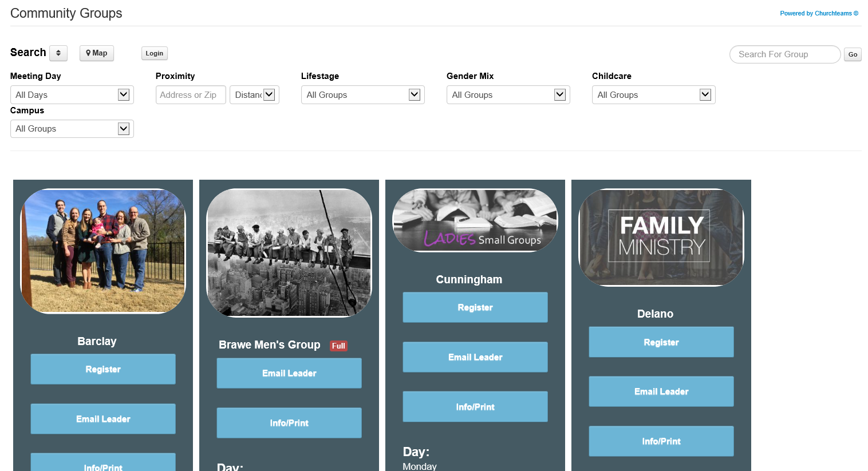Select the Barclay group title

point(97,341)
